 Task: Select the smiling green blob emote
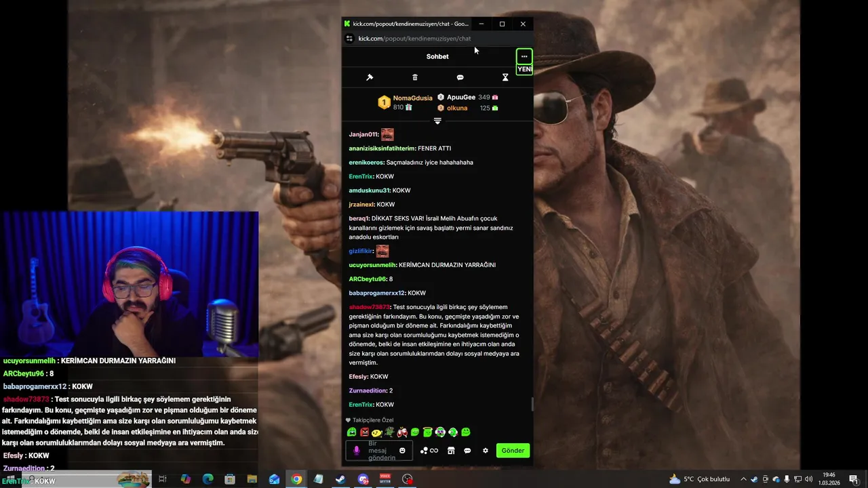pyautogui.click(x=466, y=432)
